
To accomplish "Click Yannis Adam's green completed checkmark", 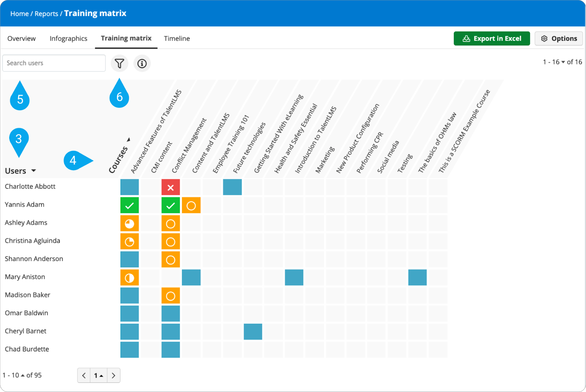I will coord(129,205).
